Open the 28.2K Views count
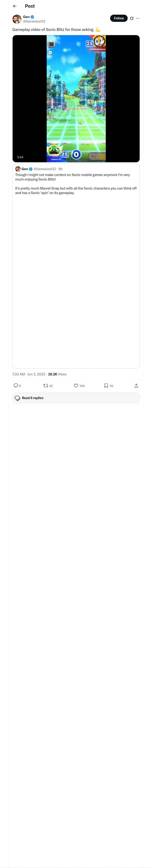The image size is (152, 868). pyautogui.click(x=57, y=374)
